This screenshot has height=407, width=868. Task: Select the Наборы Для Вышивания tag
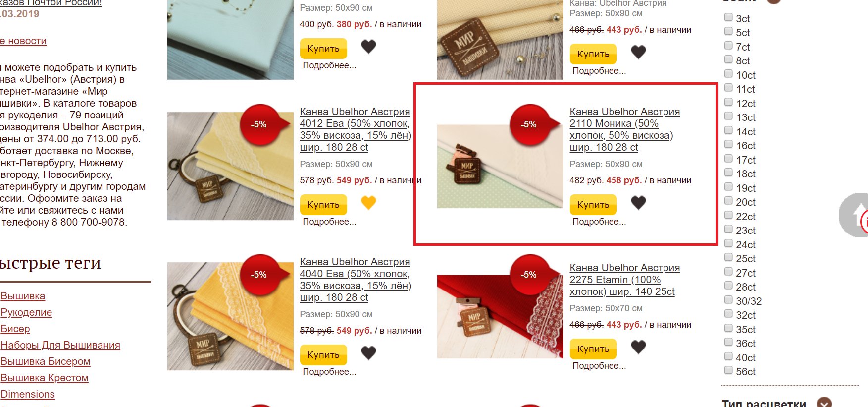point(60,345)
